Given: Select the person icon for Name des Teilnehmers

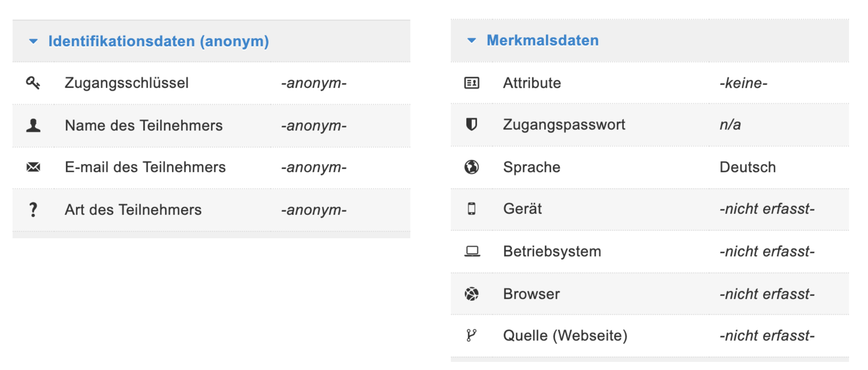Looking at the screenshot, I should 33,125.
